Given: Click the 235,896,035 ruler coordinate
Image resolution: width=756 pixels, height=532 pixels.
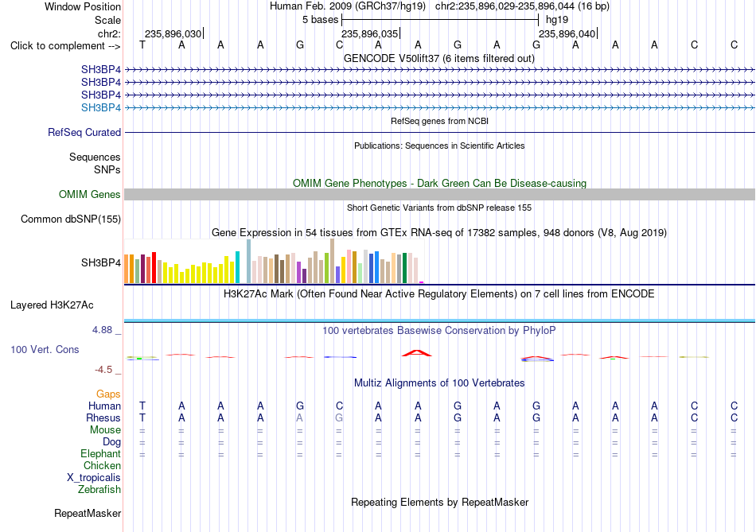Looking at the screenshot, I should [x=369, y=33].
